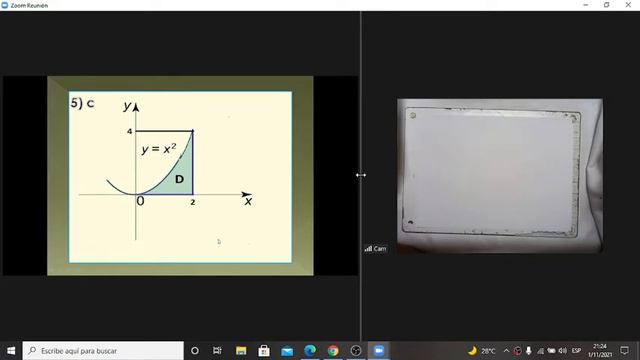640x360 pixels.
Task: Select the Cam participant whiteboard video
Action: pos(500,176)
